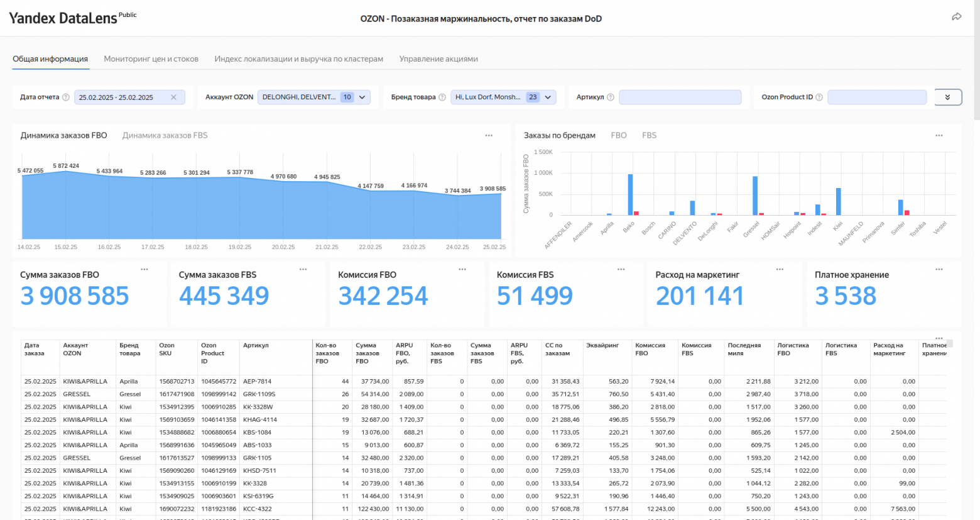The height and width of the screenshot is (520, 980).
Task: Open the Бренд товара dropdown
Action: point(503,97)
